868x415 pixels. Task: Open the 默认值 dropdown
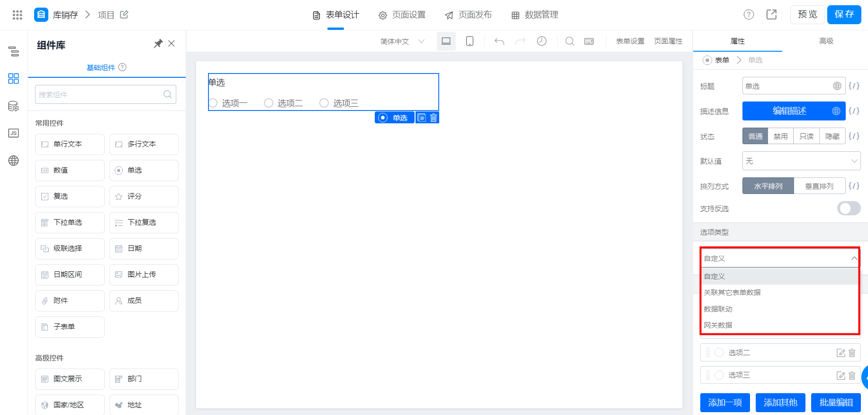pos(801,161)
